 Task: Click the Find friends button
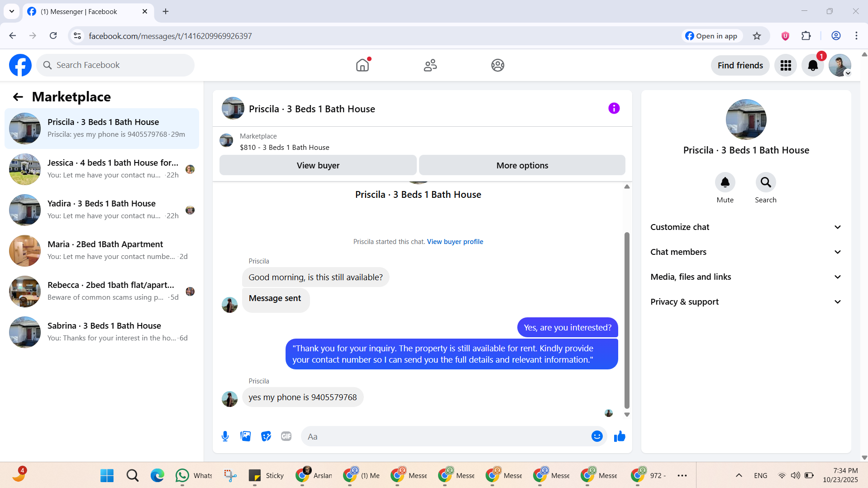[740, 65]
